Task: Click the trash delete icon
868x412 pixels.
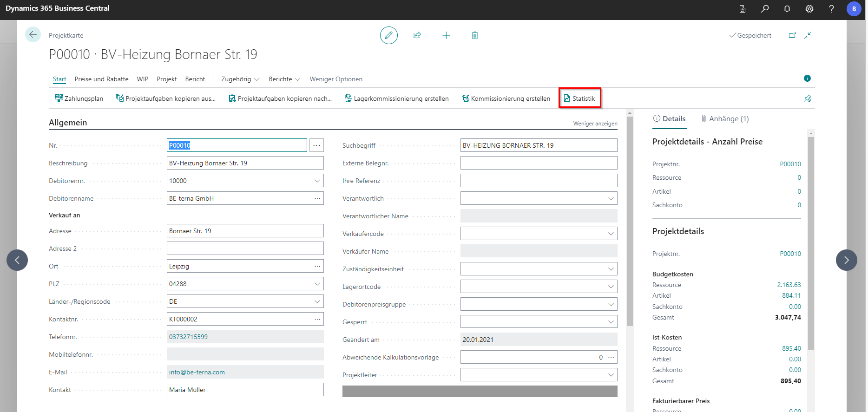Action: 474,35
